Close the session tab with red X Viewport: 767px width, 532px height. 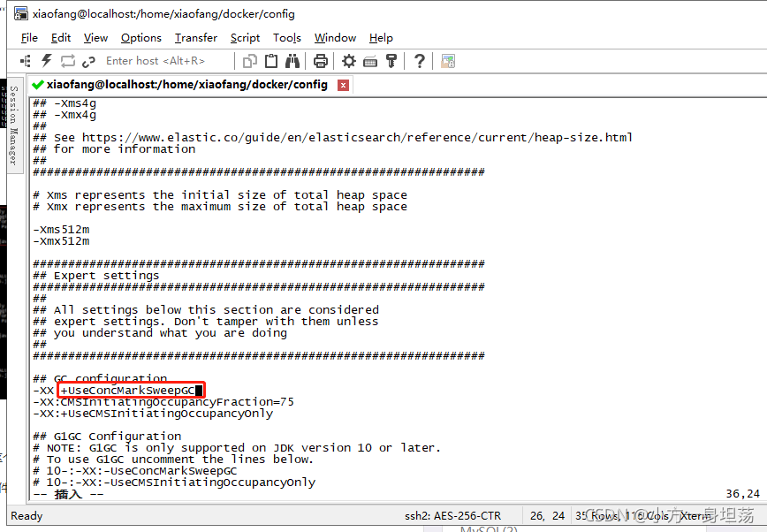(344, 85)
